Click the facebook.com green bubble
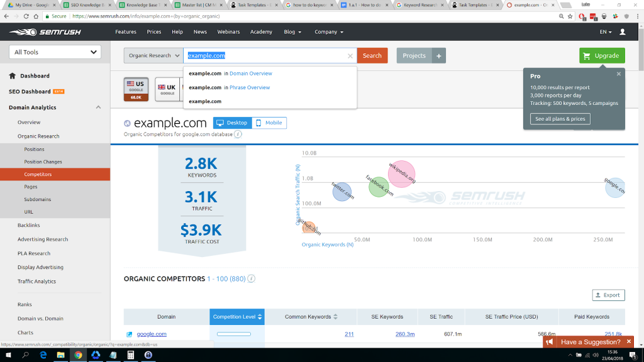Screen dimensions: 644x362 379,187
